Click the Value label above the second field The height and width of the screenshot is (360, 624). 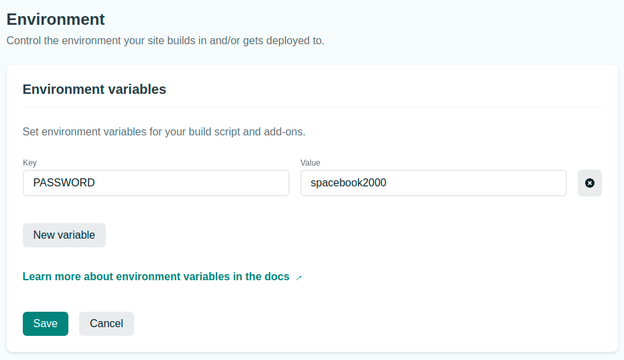click(310, 163)
